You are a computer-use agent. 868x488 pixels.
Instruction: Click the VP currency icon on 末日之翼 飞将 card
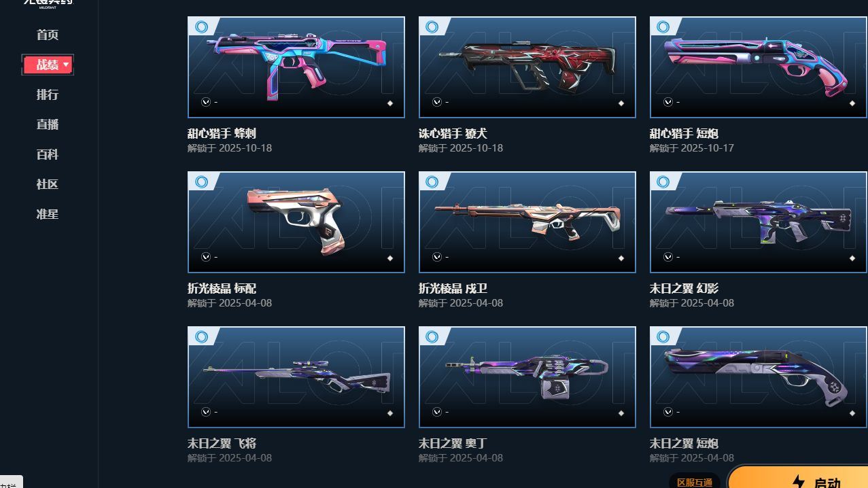coord(206,412)
